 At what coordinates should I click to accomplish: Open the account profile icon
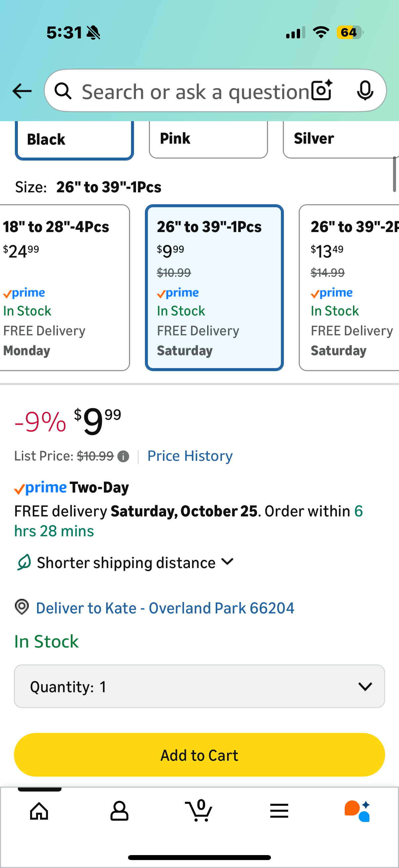(119, 811)
